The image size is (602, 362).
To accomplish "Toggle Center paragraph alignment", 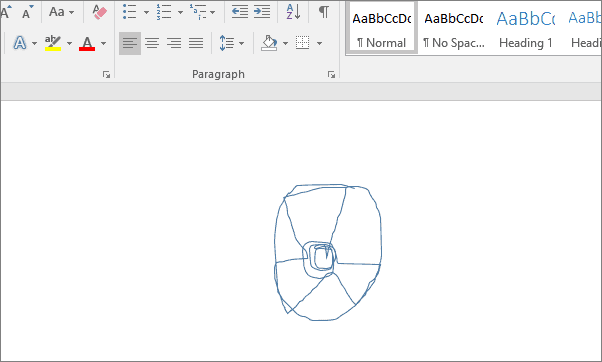I will pos(152,43).
